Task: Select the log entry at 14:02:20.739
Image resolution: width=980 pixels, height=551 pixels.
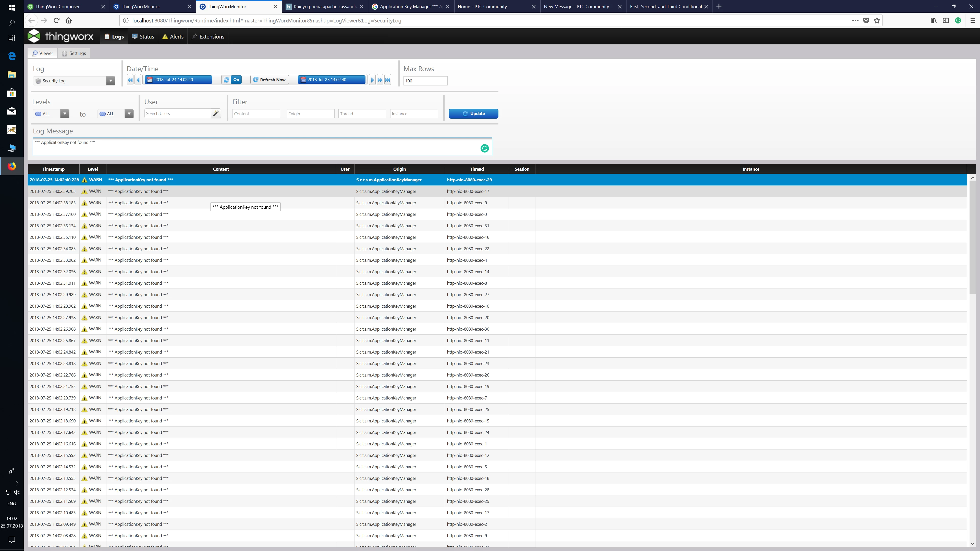Action: (497, 398)
